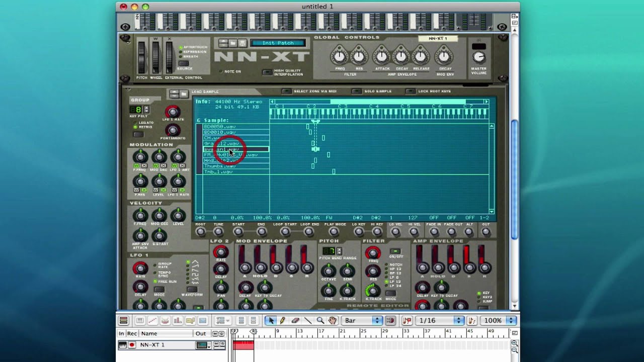This screenshot has height=362, width=644.
Task: Open the 100% quantize strength dropdown
Action: (x=498, y=320)
